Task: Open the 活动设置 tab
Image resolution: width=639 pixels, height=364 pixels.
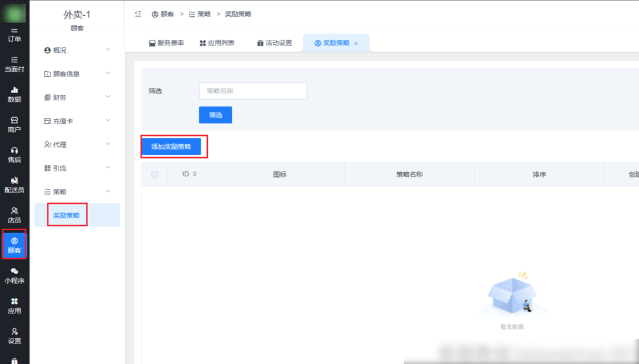Action: pyautogui.click(x=275, y=42)
